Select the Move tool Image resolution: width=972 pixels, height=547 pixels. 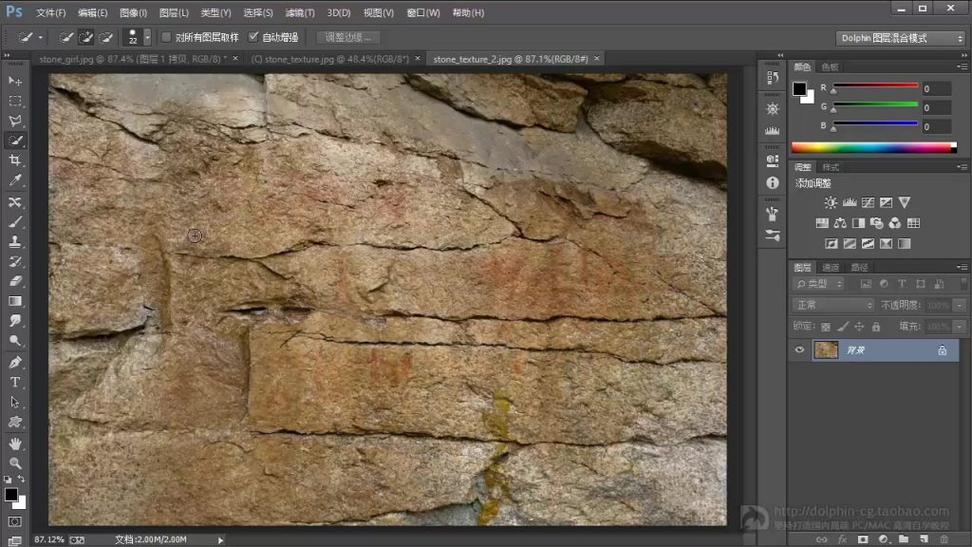15,81
